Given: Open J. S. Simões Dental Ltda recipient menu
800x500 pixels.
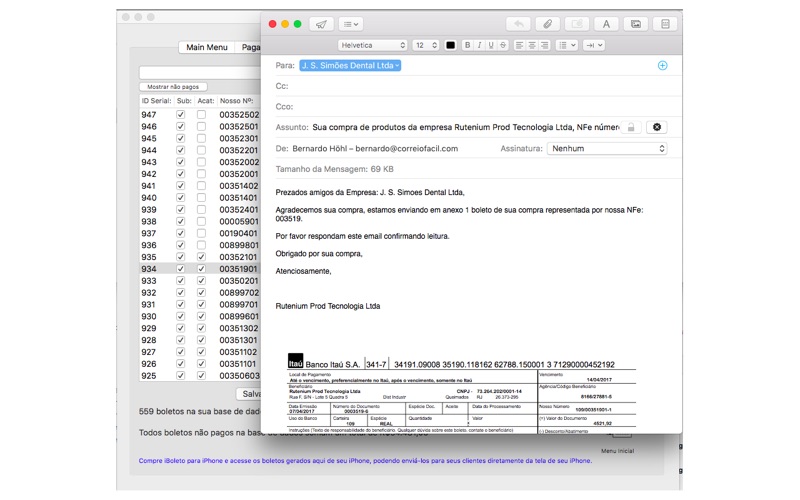Looking at the screenshot, I should click(x=350, y=65).
